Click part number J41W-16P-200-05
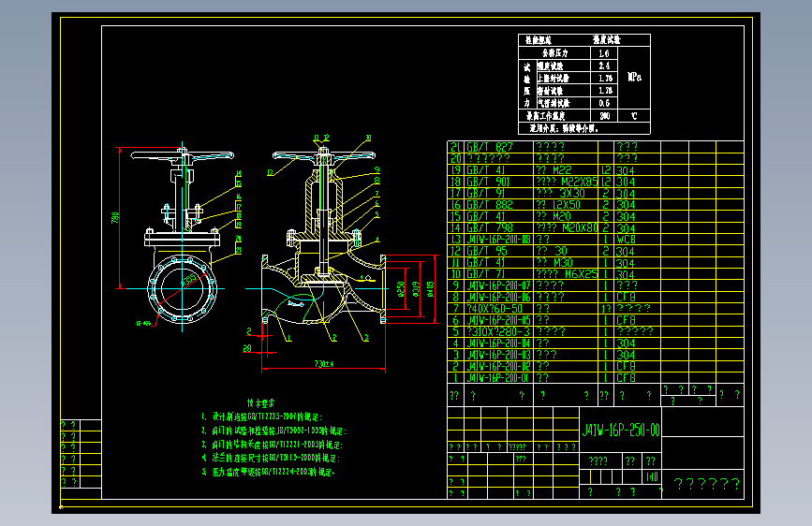Image resolution: width=812 pixels, height=526 pixels. click(498, 320)
